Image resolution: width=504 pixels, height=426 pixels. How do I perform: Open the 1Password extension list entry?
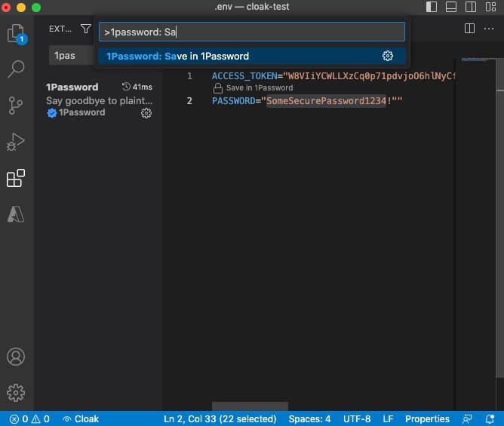[100, 100]
